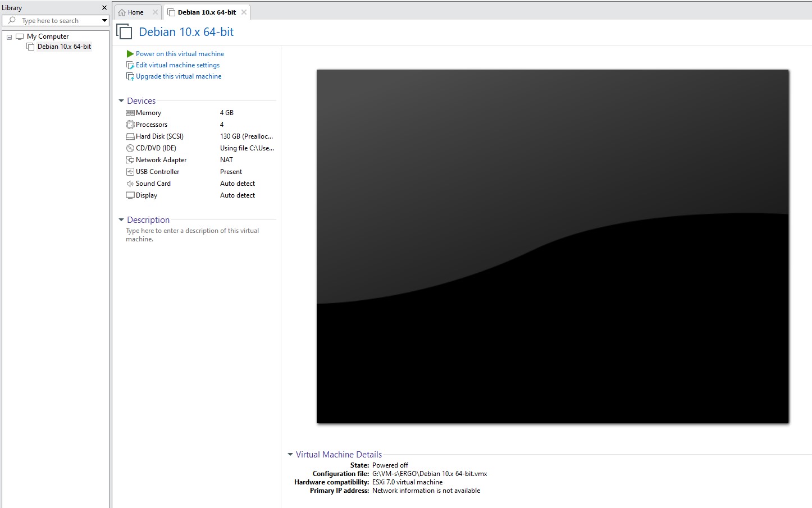Click the Debian VM icon in library tree
The width and height of the screenshot is (812, 508).
pos(30,47)
